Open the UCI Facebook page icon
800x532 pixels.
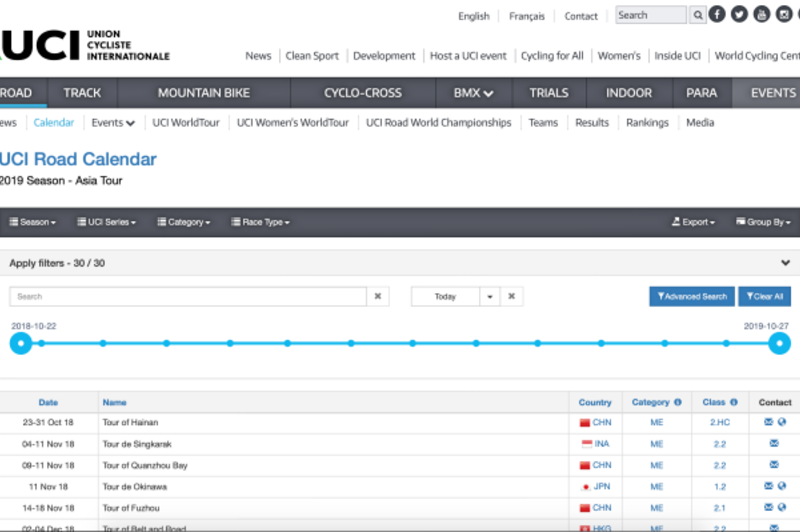pyautogui.click(x=717, y=14)
